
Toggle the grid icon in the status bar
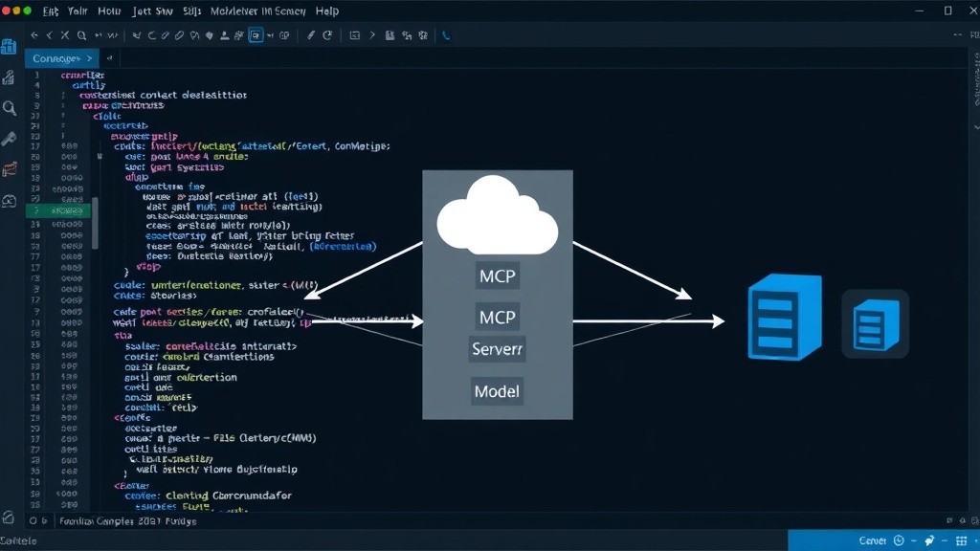click(x=961, y=540)
